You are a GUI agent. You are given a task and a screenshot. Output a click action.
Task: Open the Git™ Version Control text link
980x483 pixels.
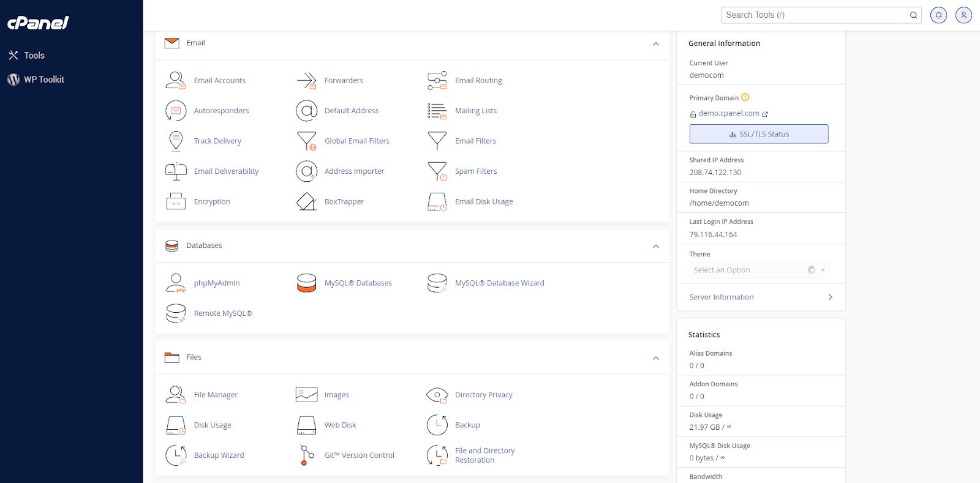coord(360,455)
